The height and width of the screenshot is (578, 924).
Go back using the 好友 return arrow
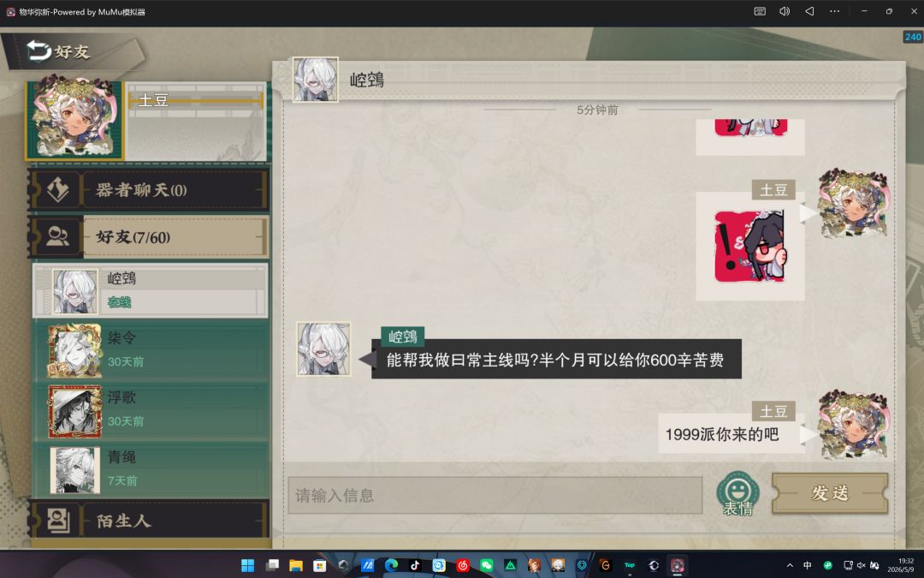[x=38, y=51]
